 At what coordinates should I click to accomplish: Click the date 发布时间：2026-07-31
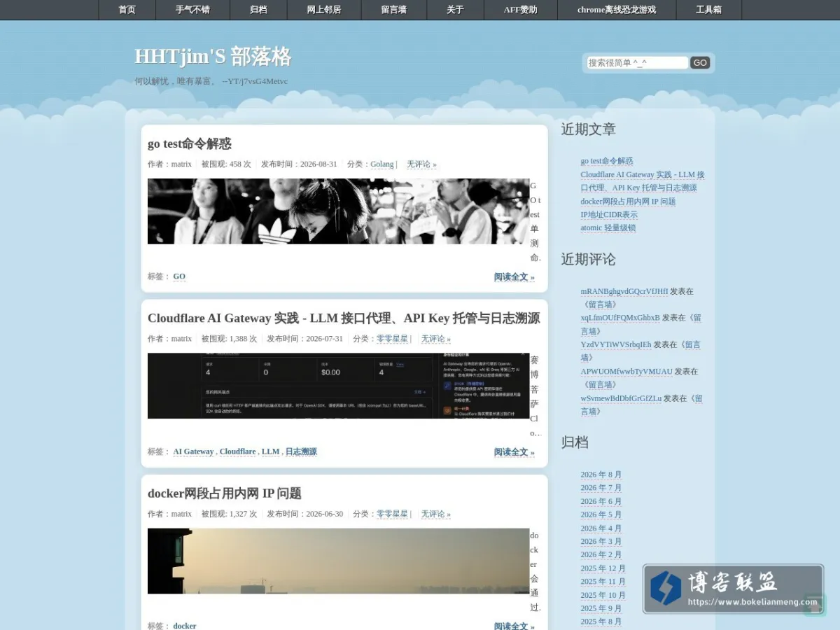coord(304,338)
